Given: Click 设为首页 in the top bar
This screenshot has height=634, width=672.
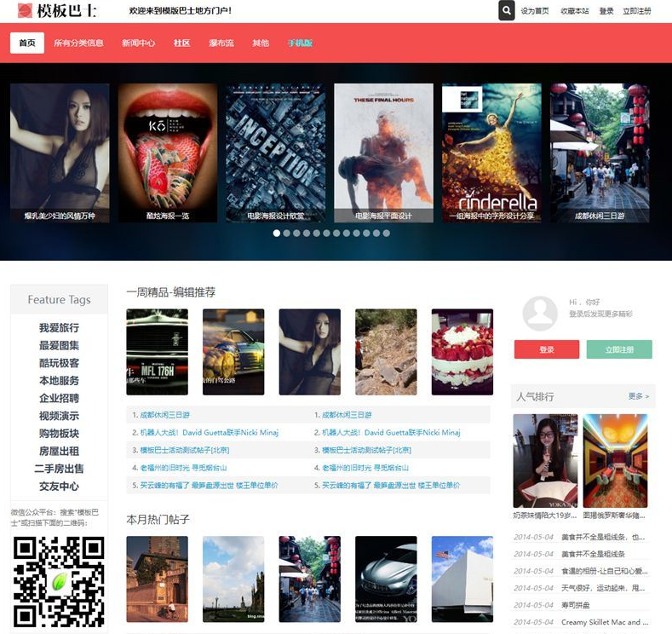Looking at the screenshot, I should click(535, 11).
